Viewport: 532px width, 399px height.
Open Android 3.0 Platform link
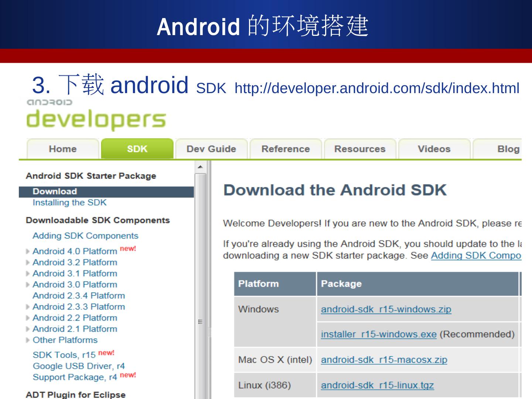pos(75,284)
